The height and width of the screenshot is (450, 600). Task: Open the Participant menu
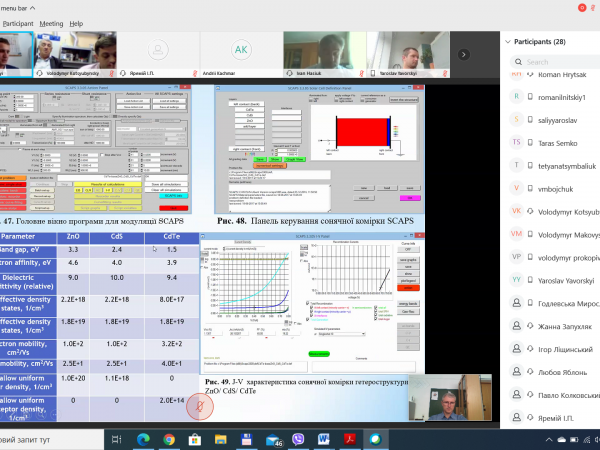point(17,22)
